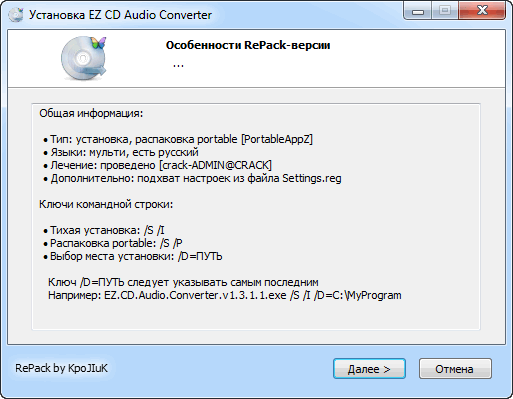Click the large CD disc logo
Viewport: 513px width, 399px height.
tap(83, 58)
